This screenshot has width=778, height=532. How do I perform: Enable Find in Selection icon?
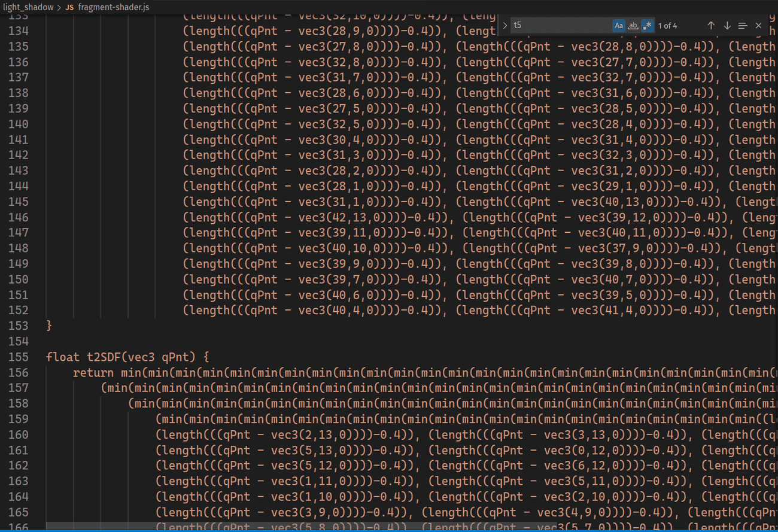[743, 26]
